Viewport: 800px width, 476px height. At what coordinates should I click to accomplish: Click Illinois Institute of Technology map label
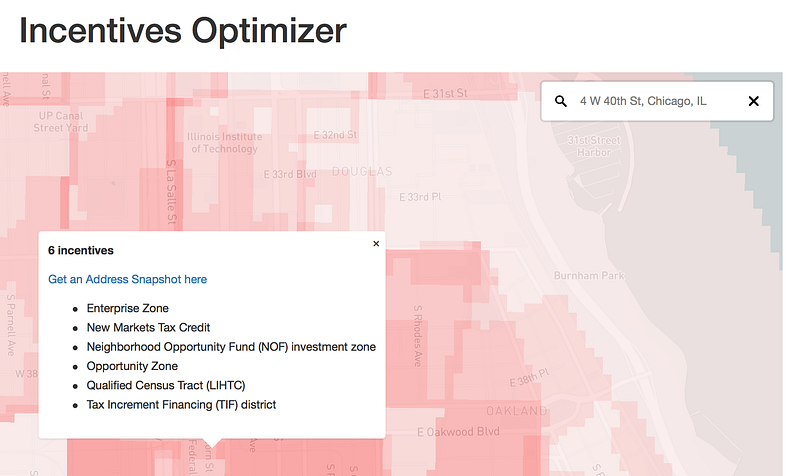tap(224, 143)
